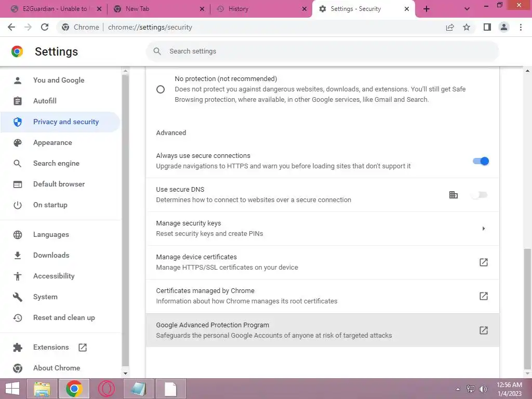Click sidebar scrollbar down arrow

[x=125, y=374]
